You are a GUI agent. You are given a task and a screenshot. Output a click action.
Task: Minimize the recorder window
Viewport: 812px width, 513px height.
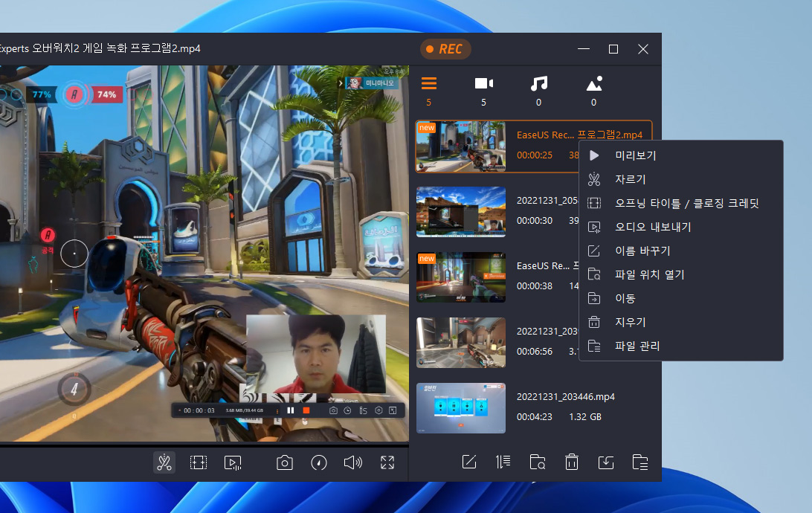click(x=584, y=49)
